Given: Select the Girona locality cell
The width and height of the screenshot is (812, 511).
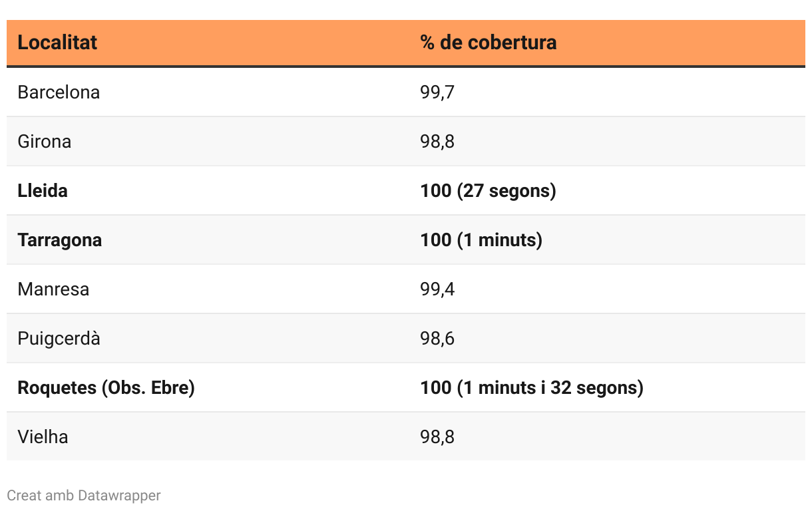Looking at the screenshot, I should [x=45, y=141].
